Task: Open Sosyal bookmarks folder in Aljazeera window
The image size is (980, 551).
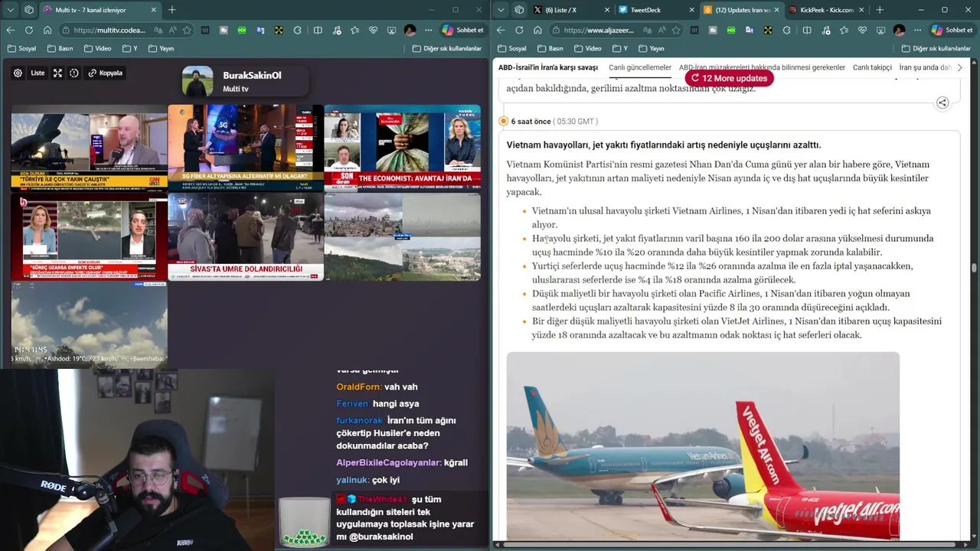Action: [511, 48]
